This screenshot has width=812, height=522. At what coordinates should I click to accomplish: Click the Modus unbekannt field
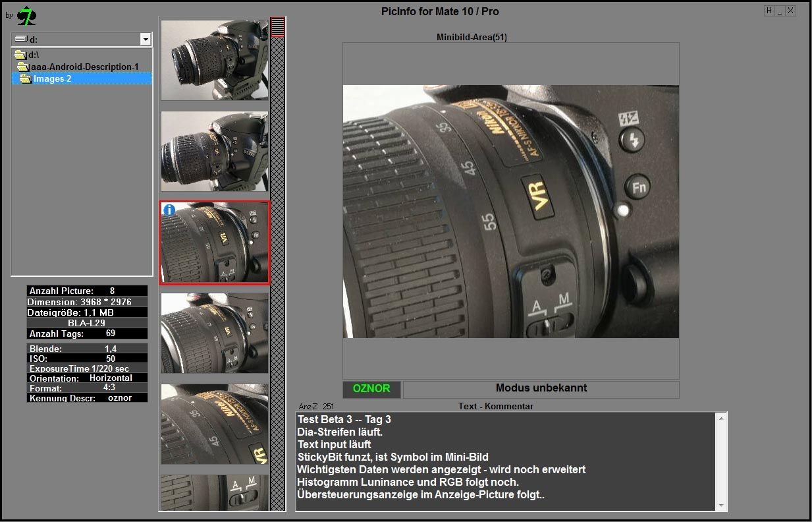click(541, 389)
